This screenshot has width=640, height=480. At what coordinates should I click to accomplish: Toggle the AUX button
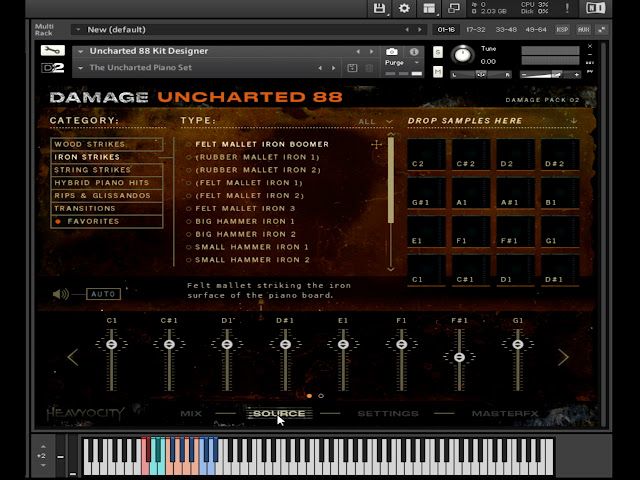coord(584,29)
